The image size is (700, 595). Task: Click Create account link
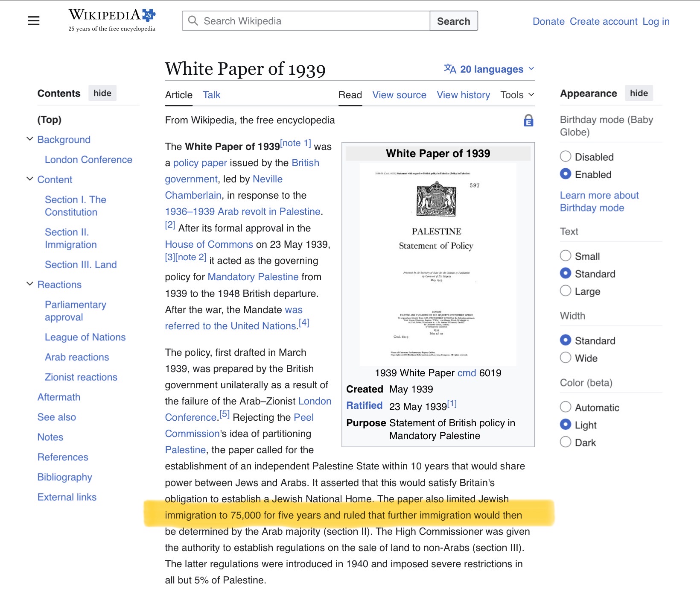(x=604, y=21)
